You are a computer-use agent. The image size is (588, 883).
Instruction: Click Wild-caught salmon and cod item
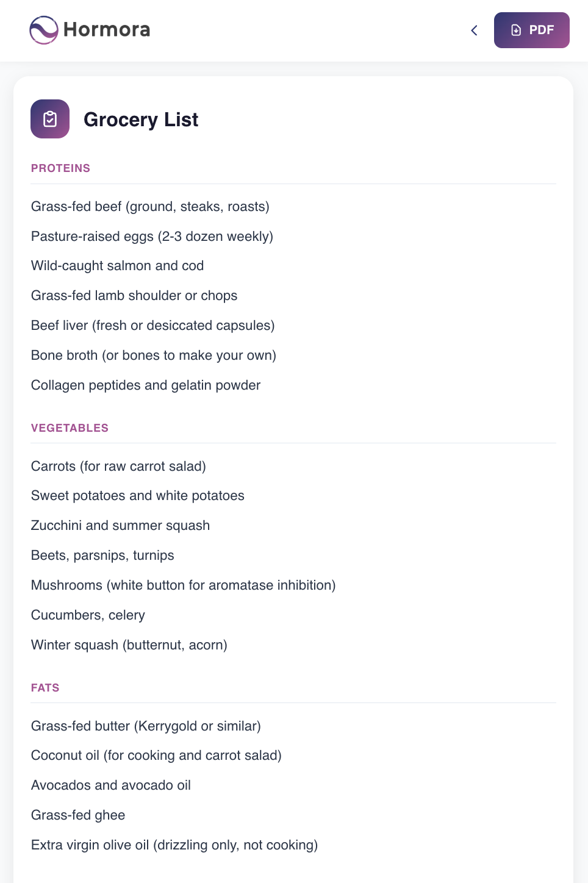click(x=117, y=266)
